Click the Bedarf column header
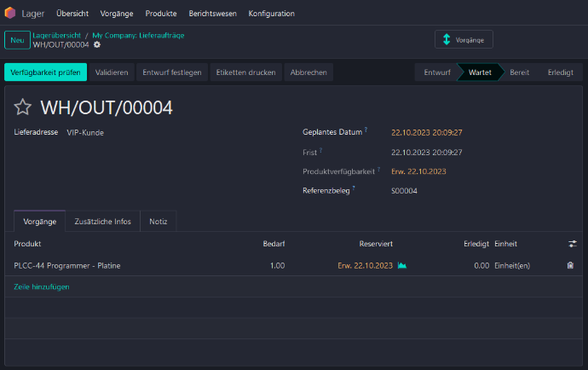The width and height of the screenshot is (588, 370). pos(274,244)
